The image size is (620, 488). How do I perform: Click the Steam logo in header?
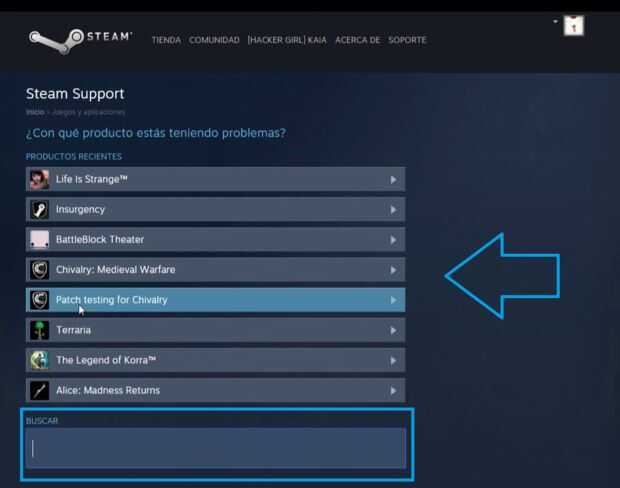click(80, 40)
